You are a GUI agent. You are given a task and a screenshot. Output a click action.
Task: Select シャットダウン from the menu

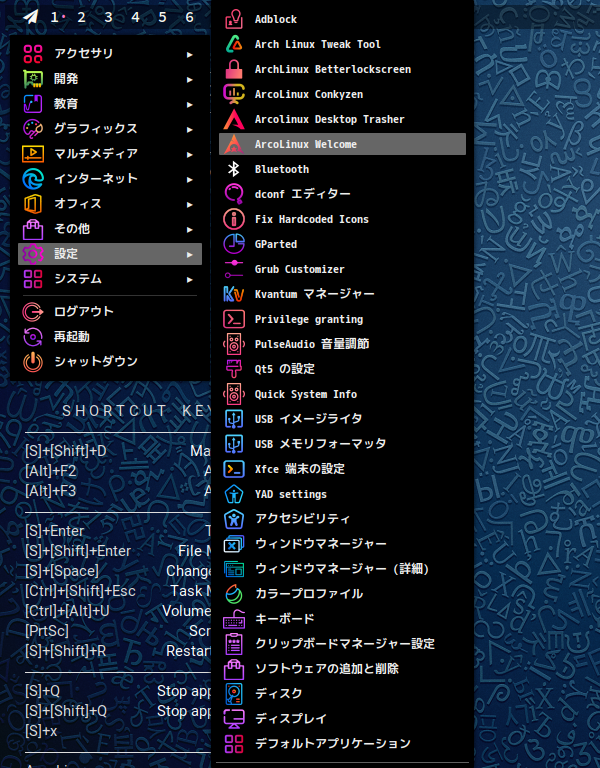point(110,361)
